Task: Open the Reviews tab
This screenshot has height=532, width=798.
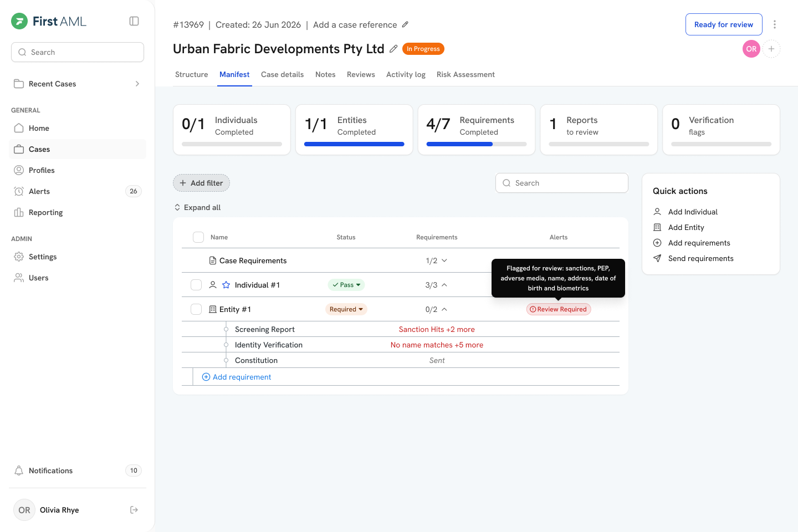Action: [x=361, y=74]
